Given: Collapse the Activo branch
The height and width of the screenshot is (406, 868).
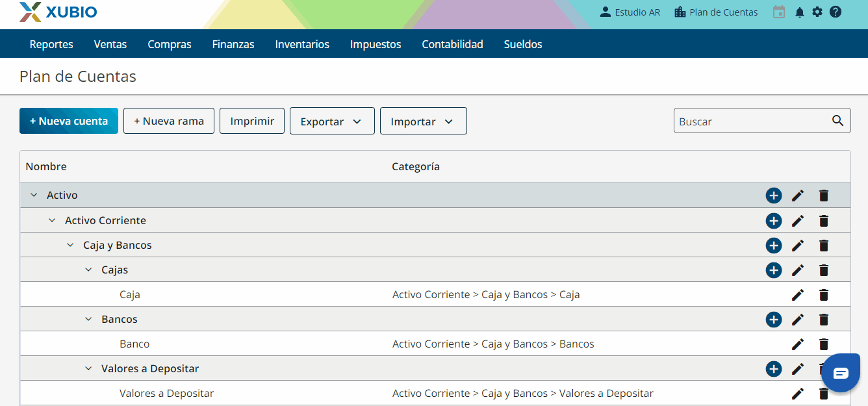Looking at the screenshot, I should [34, 195].
